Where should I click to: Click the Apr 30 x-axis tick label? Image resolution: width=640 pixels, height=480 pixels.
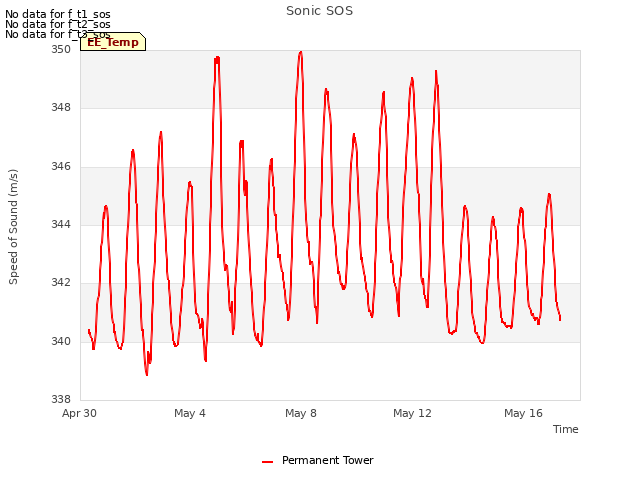point(79,413)
